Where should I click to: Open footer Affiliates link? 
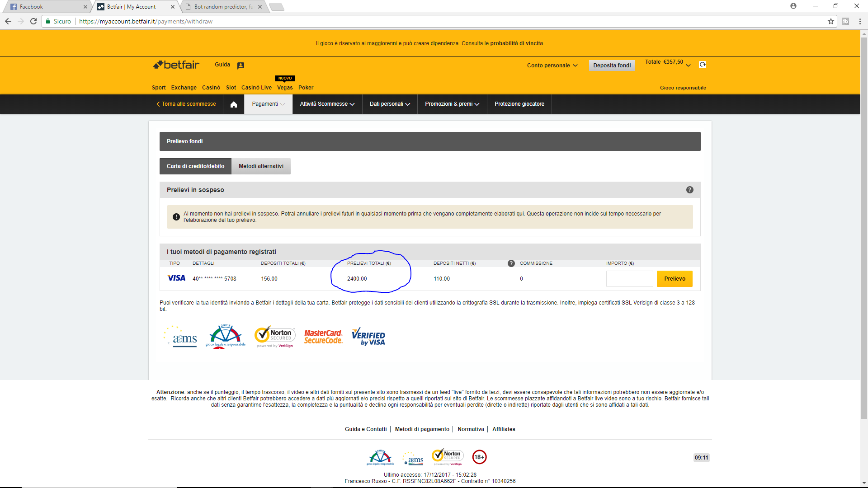pos(504,429)
